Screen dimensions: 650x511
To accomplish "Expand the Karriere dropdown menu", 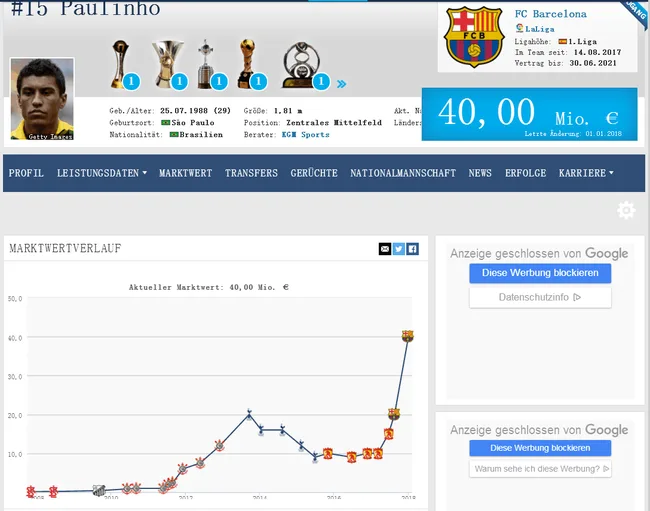I will (x=586, y=173).
